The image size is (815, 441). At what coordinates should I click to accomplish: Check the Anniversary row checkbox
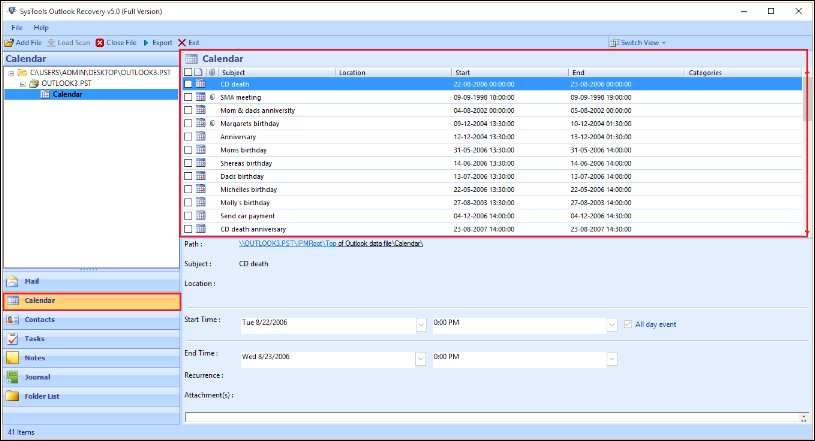point(188,137)
